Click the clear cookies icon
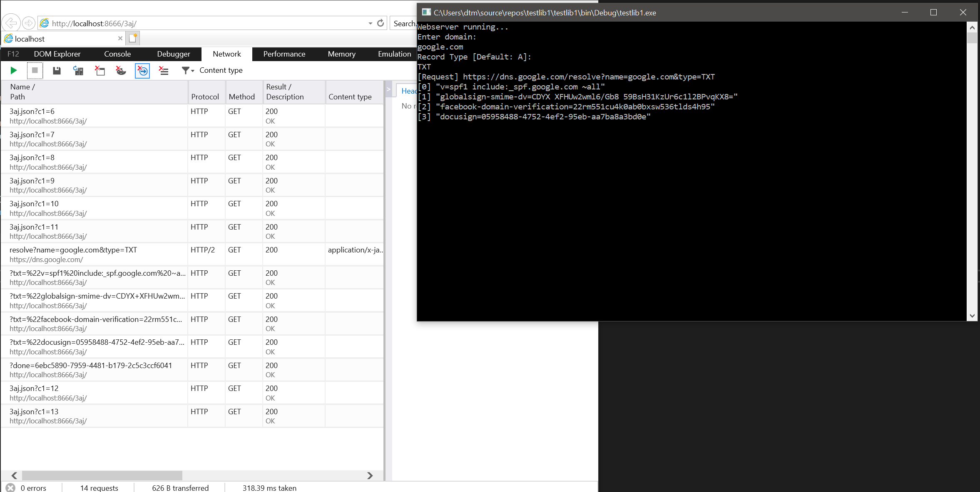 pyautogui.click(x=121, y=71)
